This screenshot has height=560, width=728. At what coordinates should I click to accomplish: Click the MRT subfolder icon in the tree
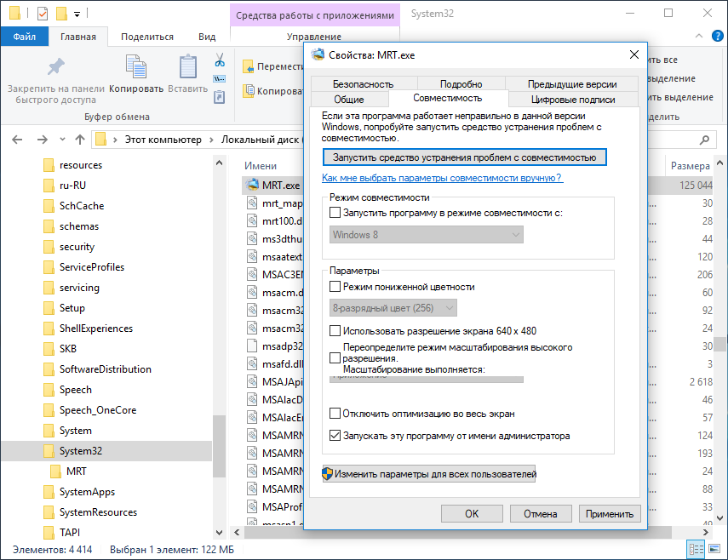(x=55, y=471)
